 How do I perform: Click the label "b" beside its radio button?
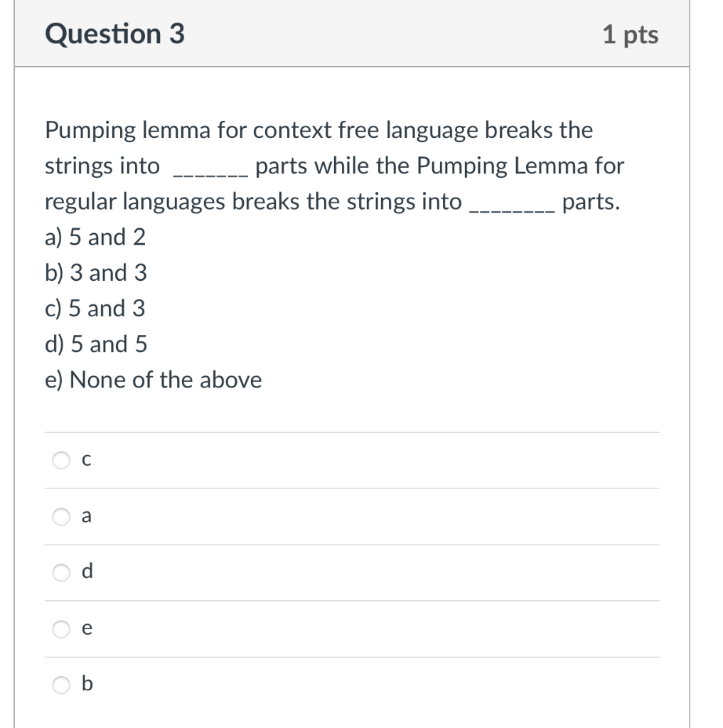(86, 684)
